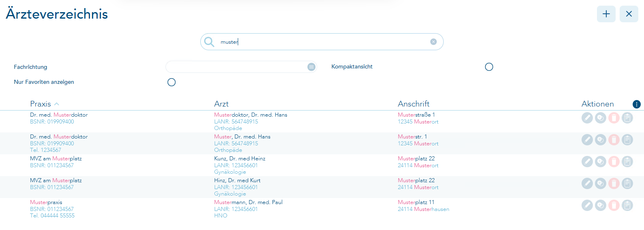Open the Fachrichtung dropdown list
644x230 pixels.
pyautogui.click(x=311, y=67)
